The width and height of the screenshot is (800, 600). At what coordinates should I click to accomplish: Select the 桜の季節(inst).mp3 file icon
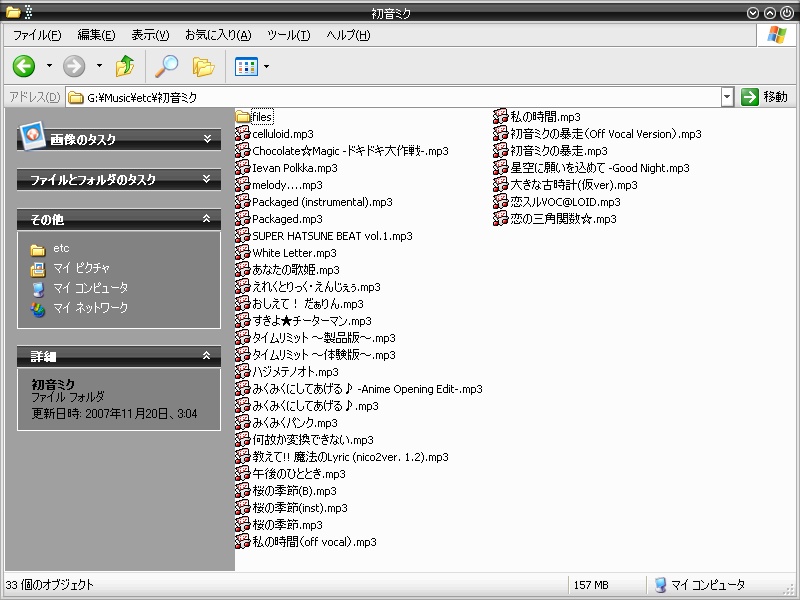(x=243, y=508)
